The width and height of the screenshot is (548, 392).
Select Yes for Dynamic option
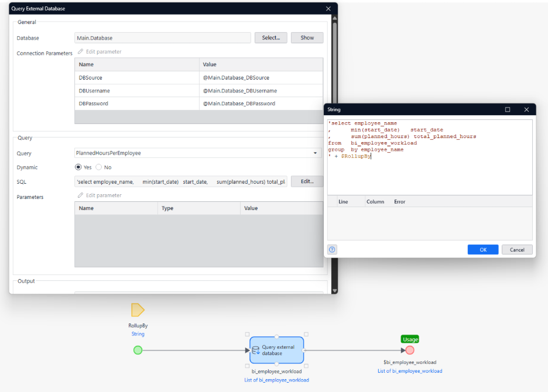(78, 167)
